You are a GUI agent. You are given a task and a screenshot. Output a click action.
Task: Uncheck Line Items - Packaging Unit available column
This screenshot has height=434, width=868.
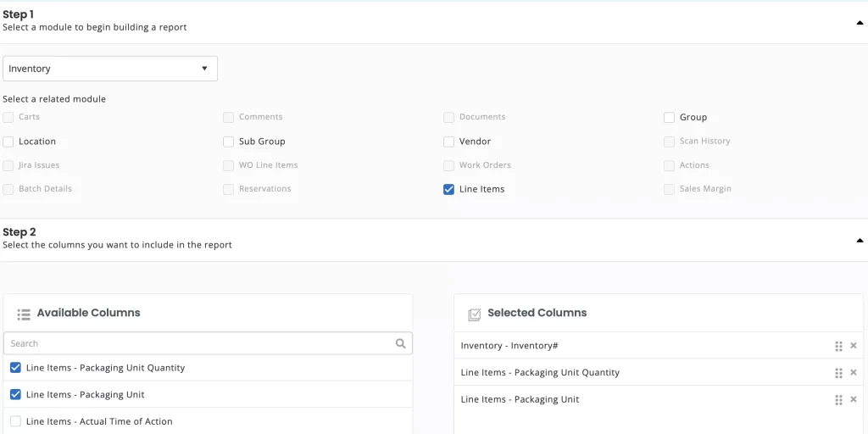[x=15, y=395]
